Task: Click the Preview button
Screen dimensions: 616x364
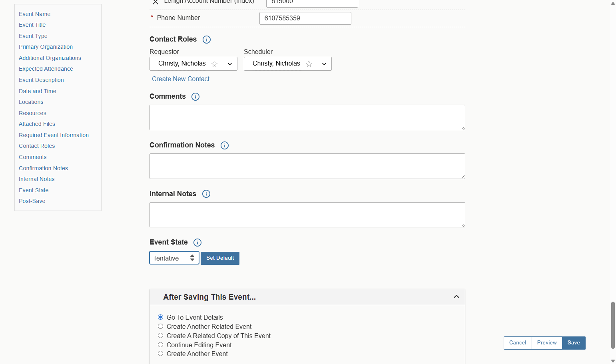Action: 547,343
